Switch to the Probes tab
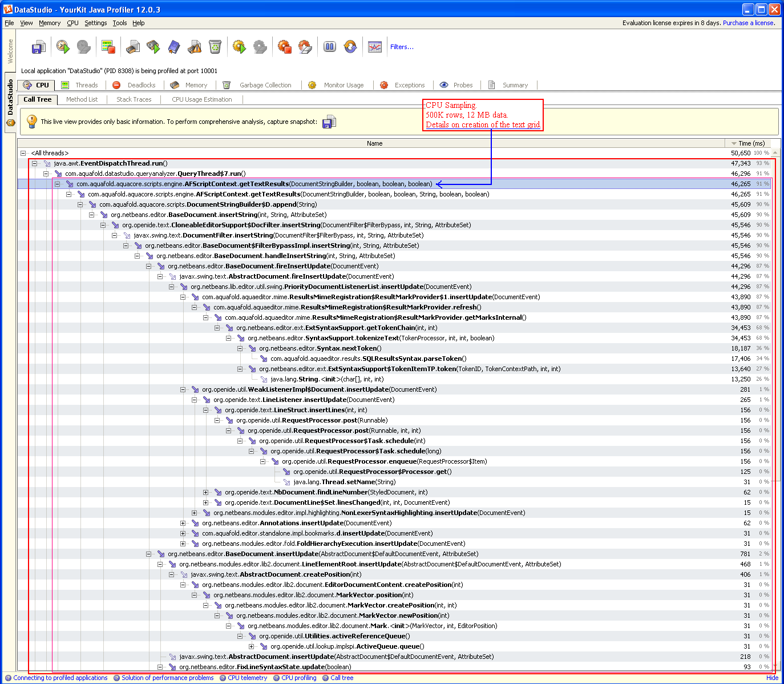This screenshot has height=684, width=784. pos(456,85)
